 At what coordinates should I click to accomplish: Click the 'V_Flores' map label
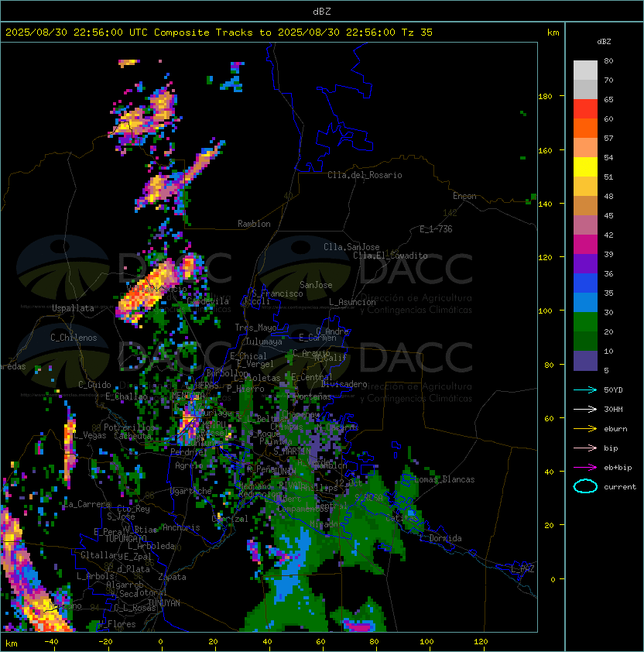click(117, 624)
